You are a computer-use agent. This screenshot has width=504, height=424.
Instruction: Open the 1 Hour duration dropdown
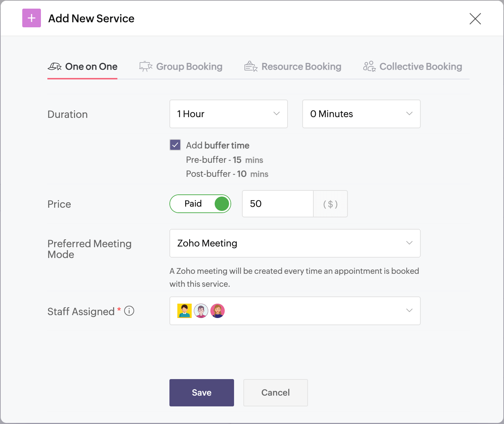229,114
